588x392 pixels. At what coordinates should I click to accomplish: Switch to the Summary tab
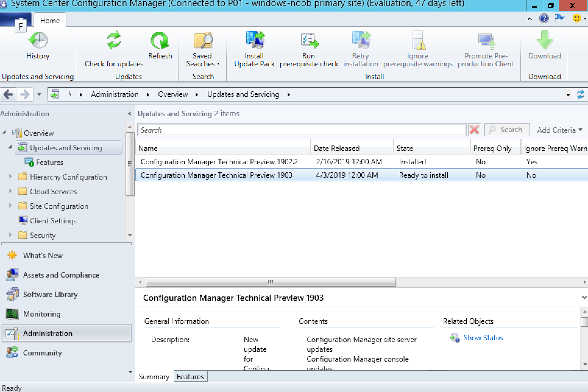(154, 376)
